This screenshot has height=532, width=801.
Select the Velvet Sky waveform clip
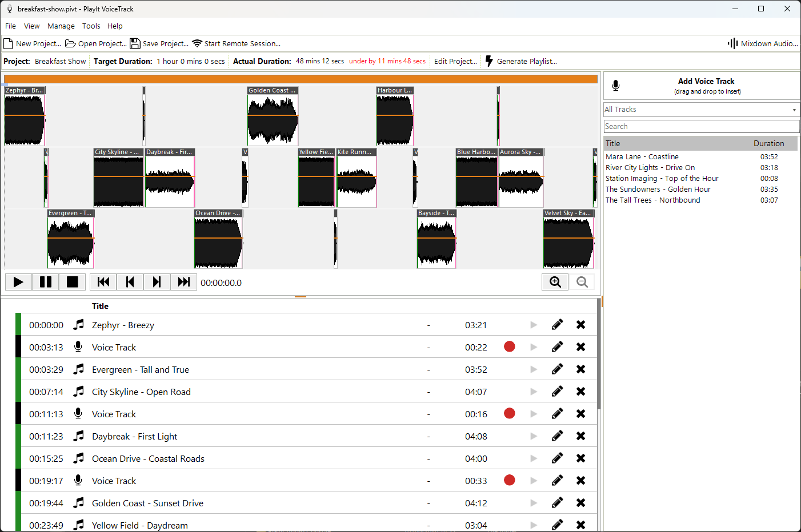[x=568, y=239]
